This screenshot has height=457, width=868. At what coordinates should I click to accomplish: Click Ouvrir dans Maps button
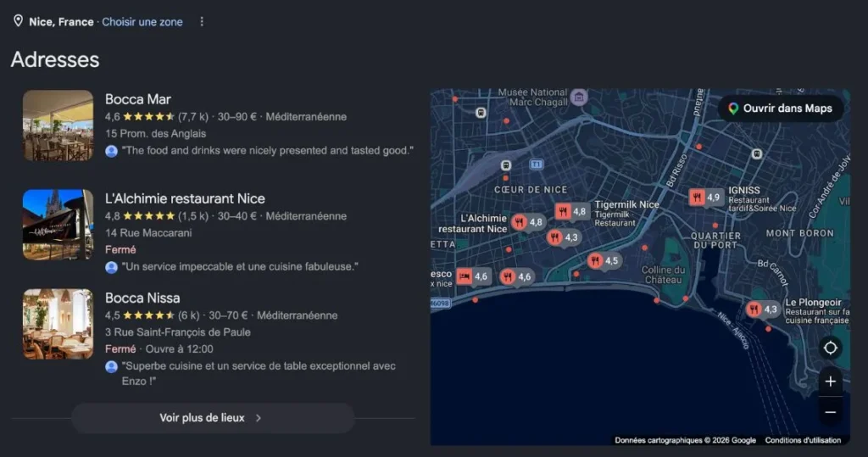point(781,109)
